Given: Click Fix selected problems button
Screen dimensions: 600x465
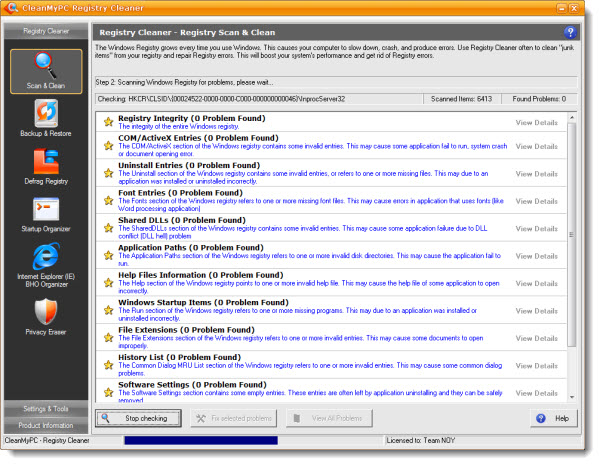Looking at the screenshot, I should [x=235, y=418].
